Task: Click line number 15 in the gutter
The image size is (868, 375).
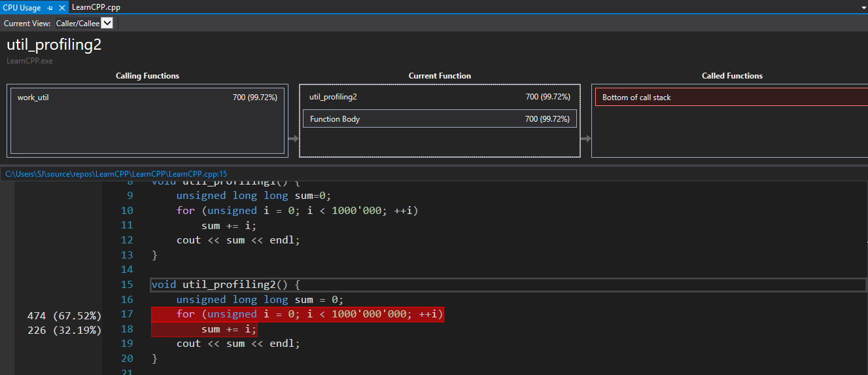Action: pos(127,285)
